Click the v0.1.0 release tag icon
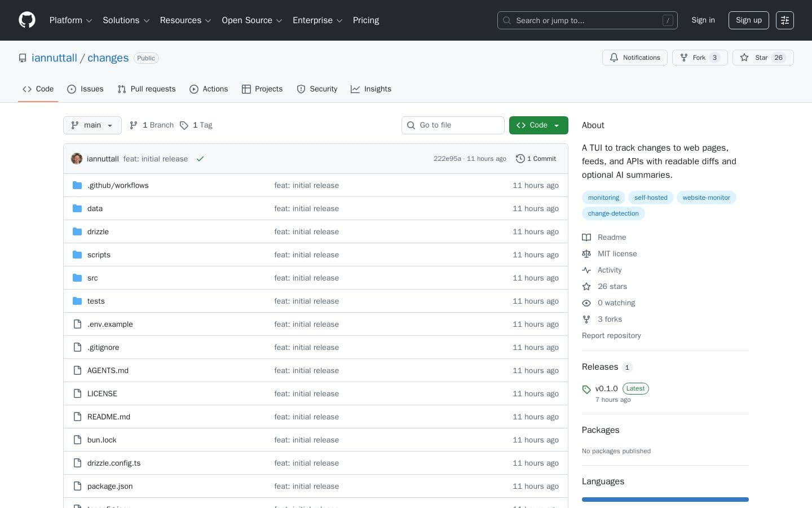 click(x=586, y=389)
